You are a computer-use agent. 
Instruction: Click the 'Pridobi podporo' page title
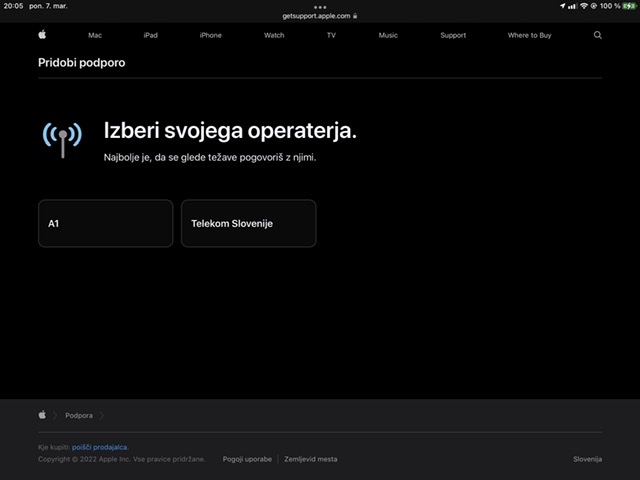82,62
